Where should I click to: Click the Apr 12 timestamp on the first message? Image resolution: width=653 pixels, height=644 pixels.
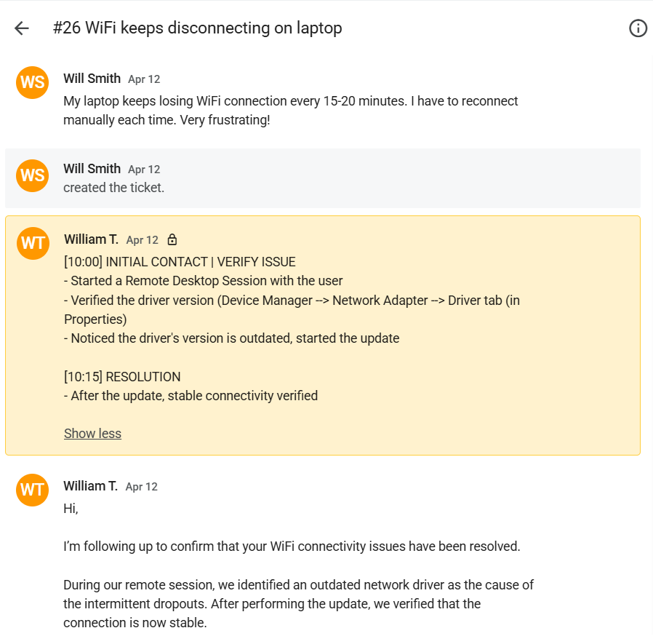click(x=144, y=79)
